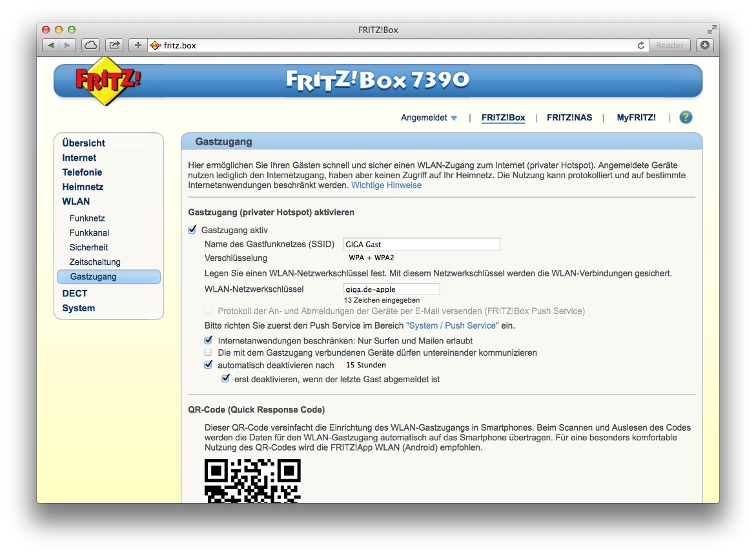Toggle the Gastzugang aktiv checkbox
Image resolution: width=756 pixels, height=554 pixels.
tap(192, 229)
